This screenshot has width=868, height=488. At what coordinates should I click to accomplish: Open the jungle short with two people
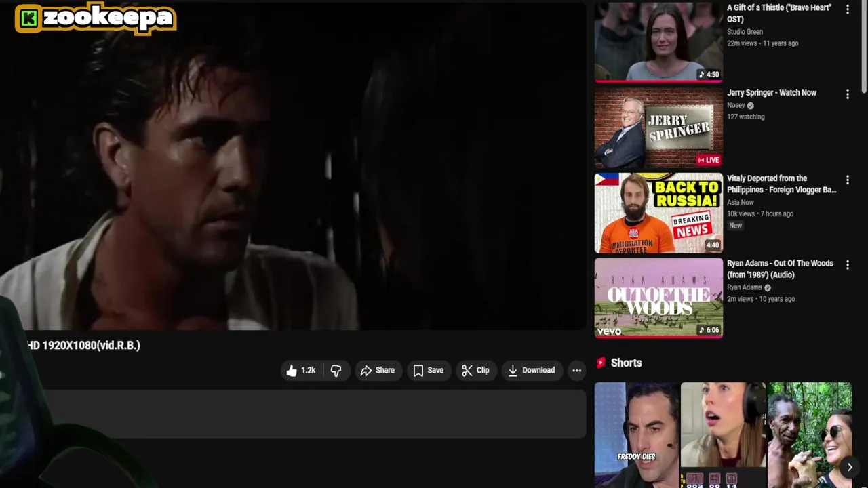pyautogui.click(x=809, y=434)
